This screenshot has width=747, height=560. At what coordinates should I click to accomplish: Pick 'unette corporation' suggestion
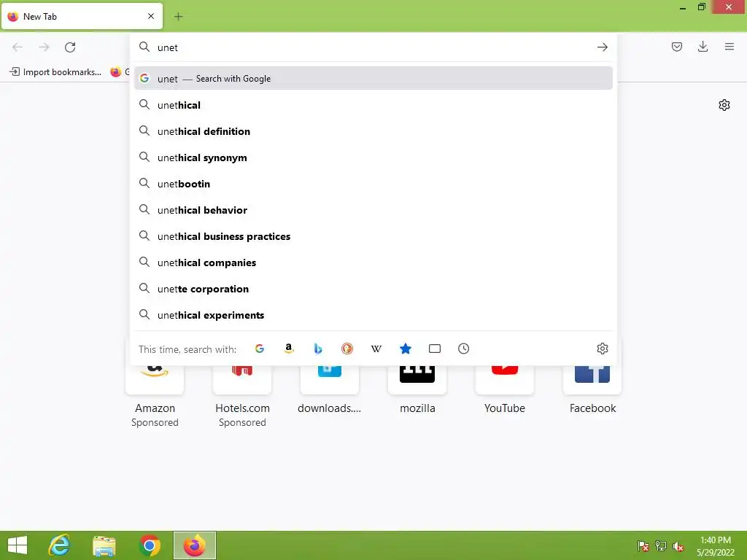click(x=373, y=289)
